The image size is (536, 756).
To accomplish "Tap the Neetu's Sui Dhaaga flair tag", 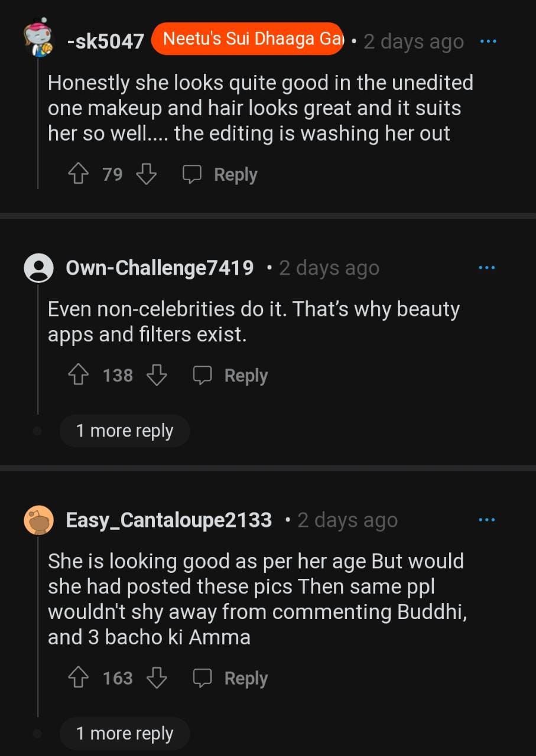I will point(247,39).
